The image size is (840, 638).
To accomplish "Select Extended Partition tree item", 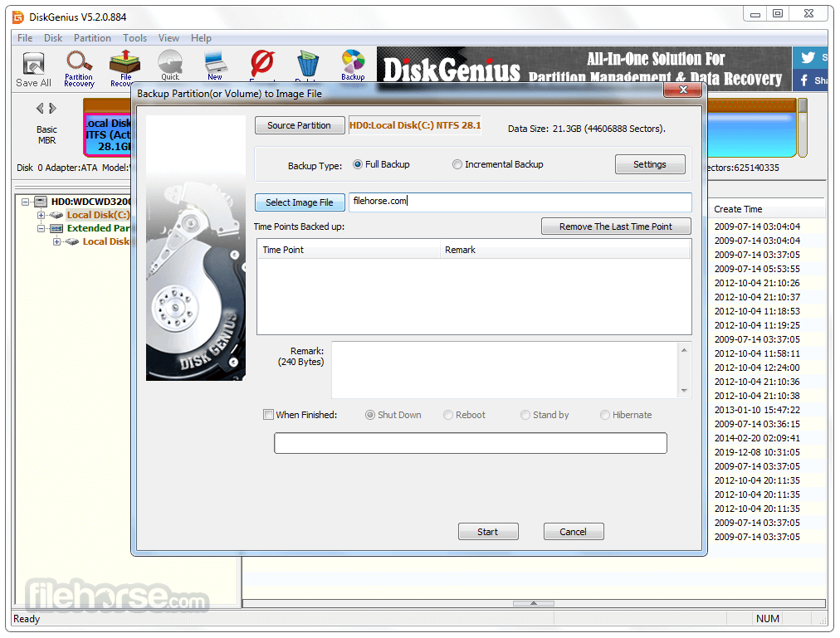I will click(x=98, y=229).
